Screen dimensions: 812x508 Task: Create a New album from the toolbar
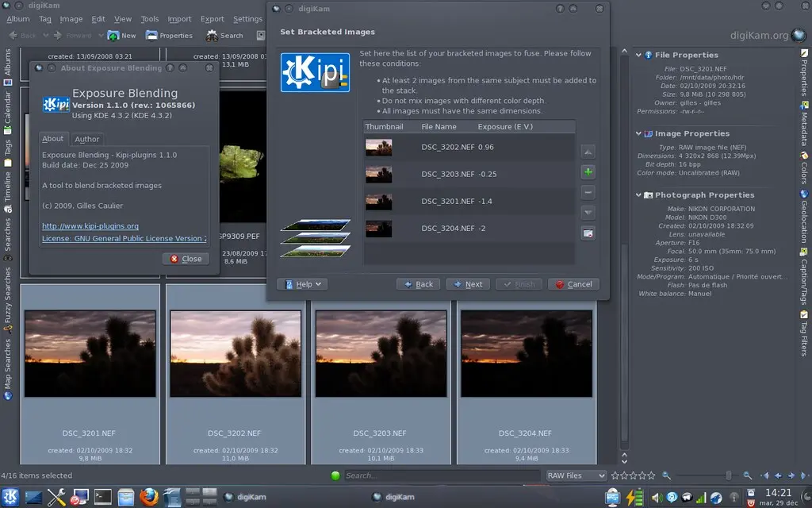(x=121, y=35)
